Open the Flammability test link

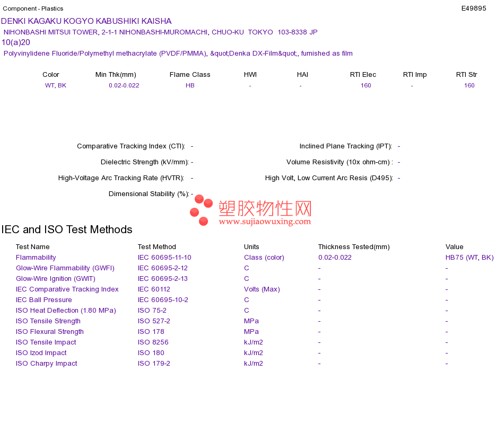[x=36, y=258]
